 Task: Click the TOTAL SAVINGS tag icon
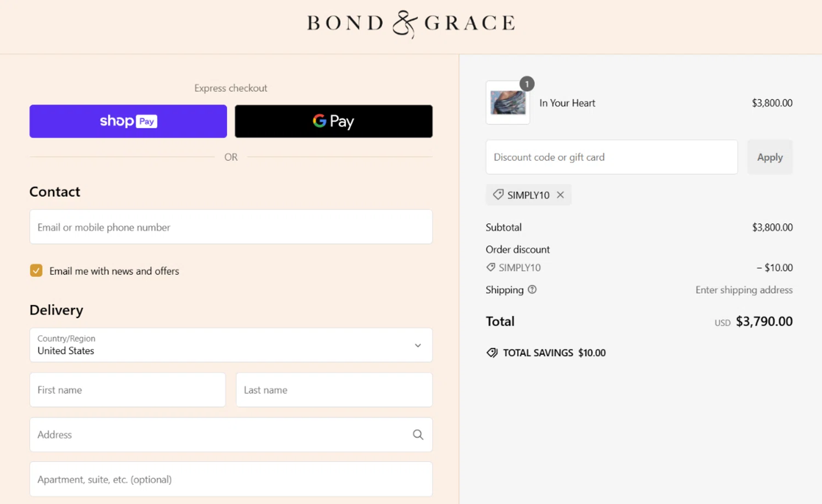492,353
